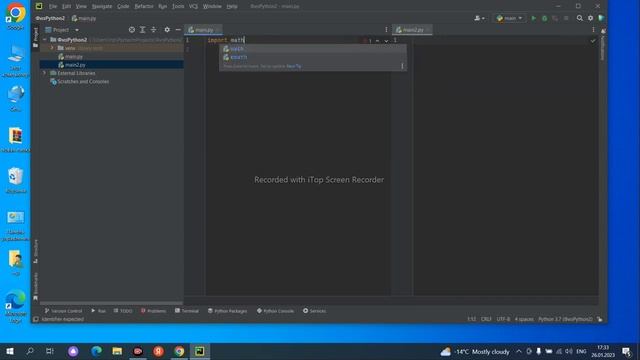The image size is (640, 360).
Task: Choose 'cmath' completion suggestion
Action: pyautogui.click(x=313, y=57)
